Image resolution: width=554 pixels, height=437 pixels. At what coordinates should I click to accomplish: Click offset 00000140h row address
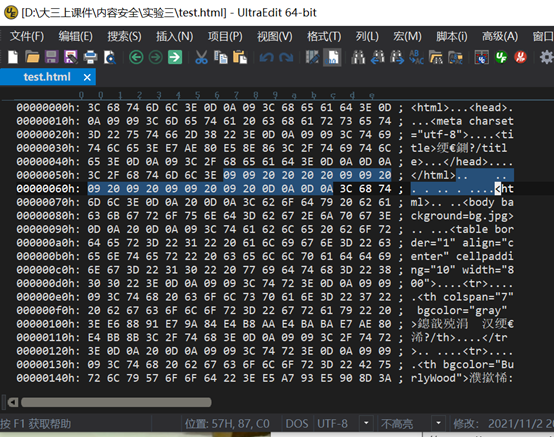coord(48,378)
